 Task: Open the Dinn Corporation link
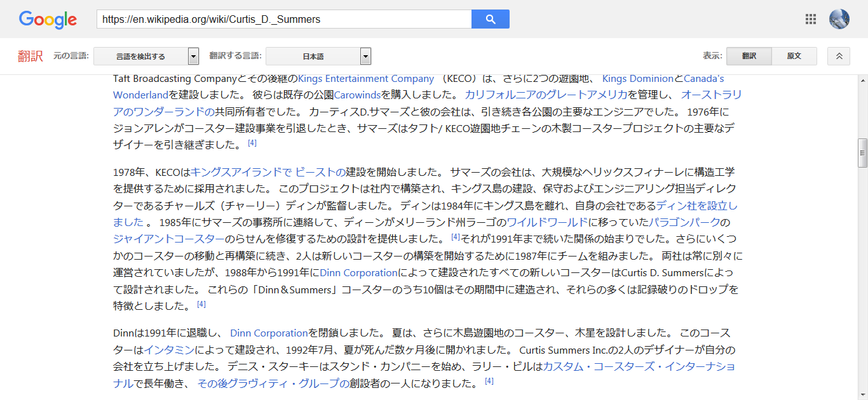coord(358,271)
